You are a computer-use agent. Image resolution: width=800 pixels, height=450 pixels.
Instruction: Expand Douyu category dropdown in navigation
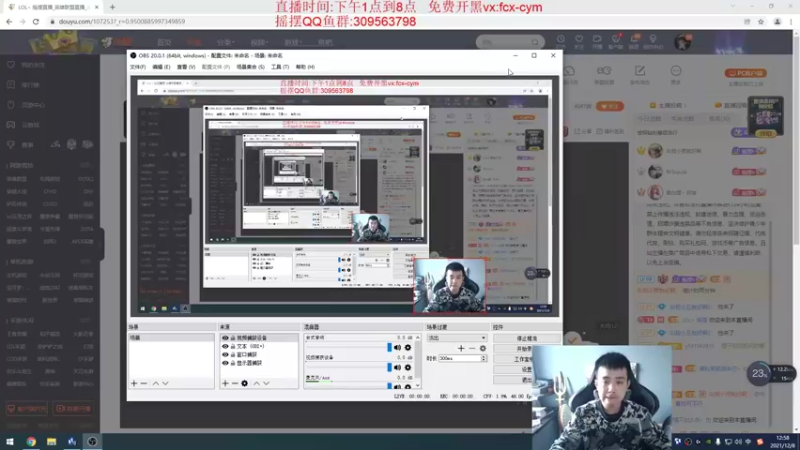[225, 42]
